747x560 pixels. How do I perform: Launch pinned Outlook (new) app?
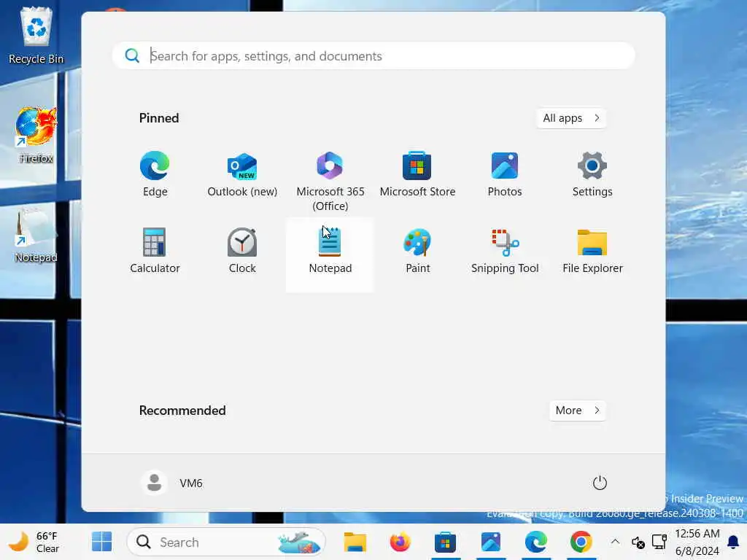tap(242, 174)
